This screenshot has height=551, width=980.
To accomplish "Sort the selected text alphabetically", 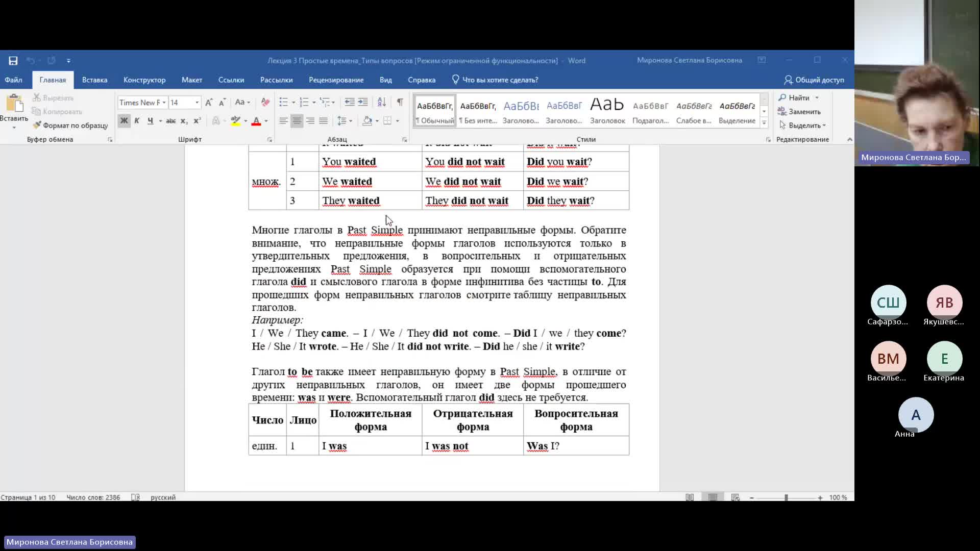I will point(382,103).
